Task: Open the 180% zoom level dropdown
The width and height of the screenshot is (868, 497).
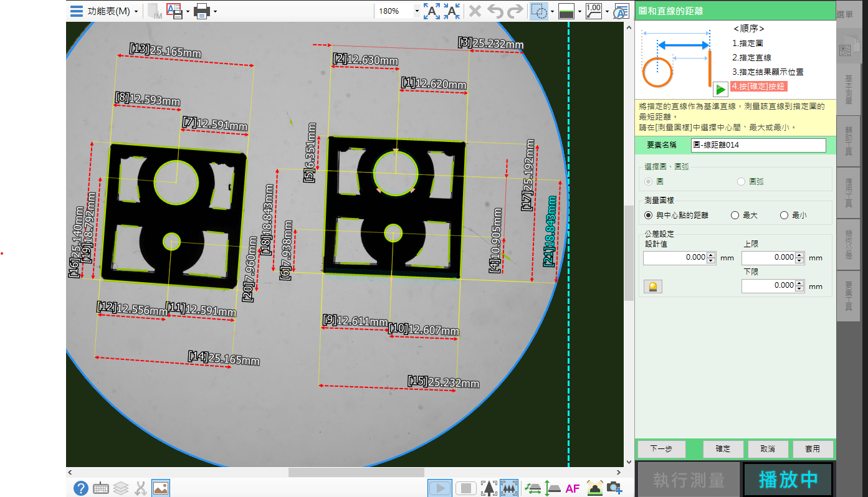Action: [x=416, y=11]
